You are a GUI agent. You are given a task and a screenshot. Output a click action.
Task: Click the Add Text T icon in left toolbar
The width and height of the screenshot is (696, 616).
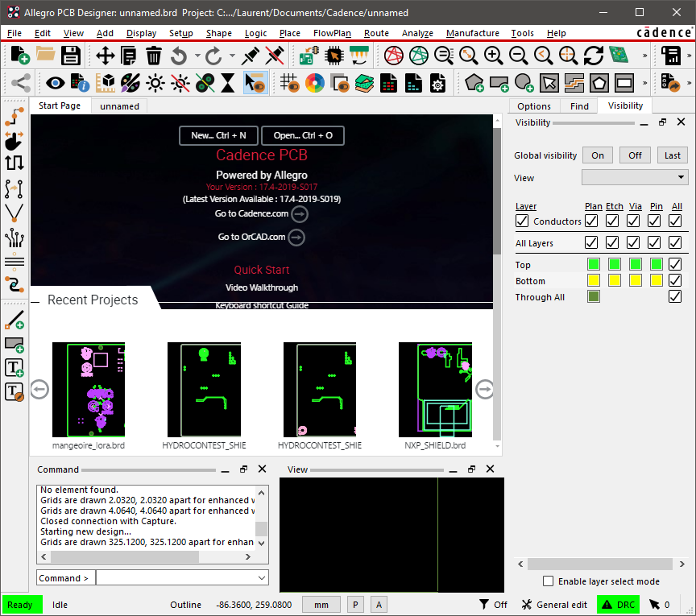pyautogui.click(x=14, y=368)
